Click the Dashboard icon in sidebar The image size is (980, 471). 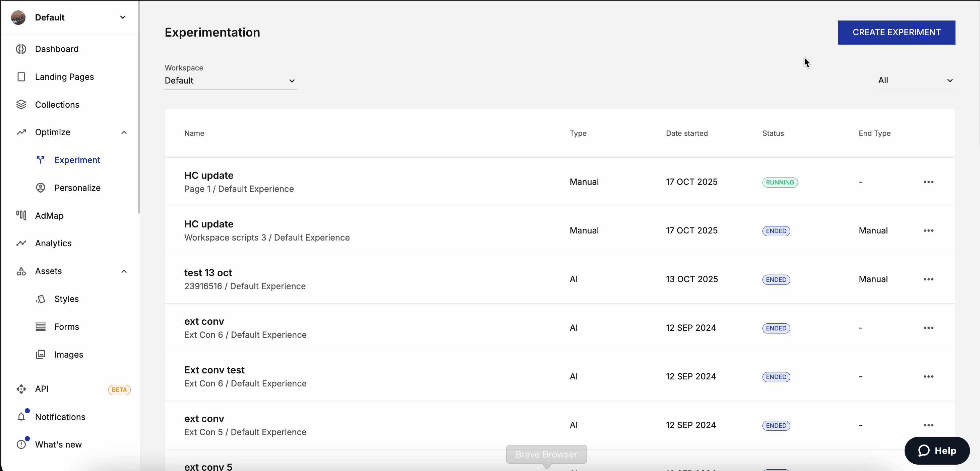tap(21, 49)
